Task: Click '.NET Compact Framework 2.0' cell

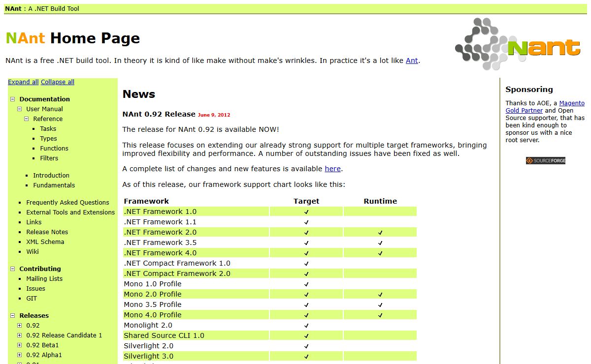Action: click(196, 273)
